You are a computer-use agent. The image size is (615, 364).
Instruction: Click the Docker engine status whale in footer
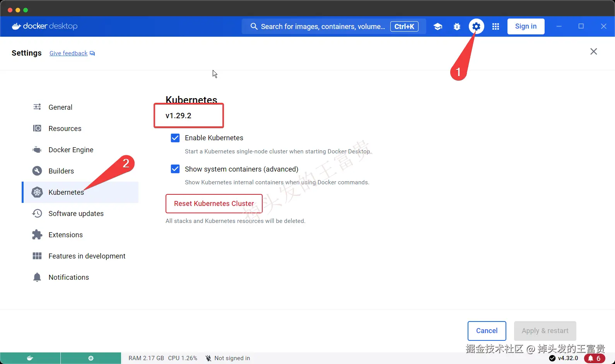[x=30, y=358]
